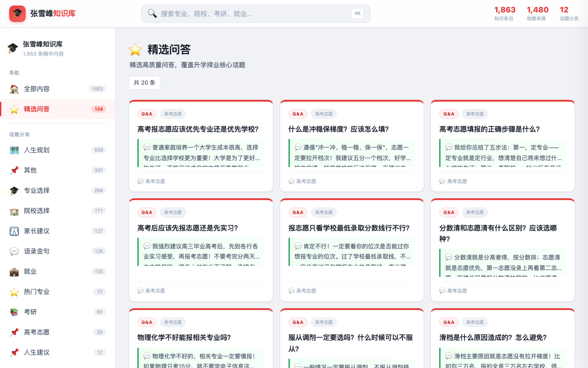Click the family icon for 家长建议
Image resolution: width=588 pixels, height=368 pixels.
click(14, 231)
